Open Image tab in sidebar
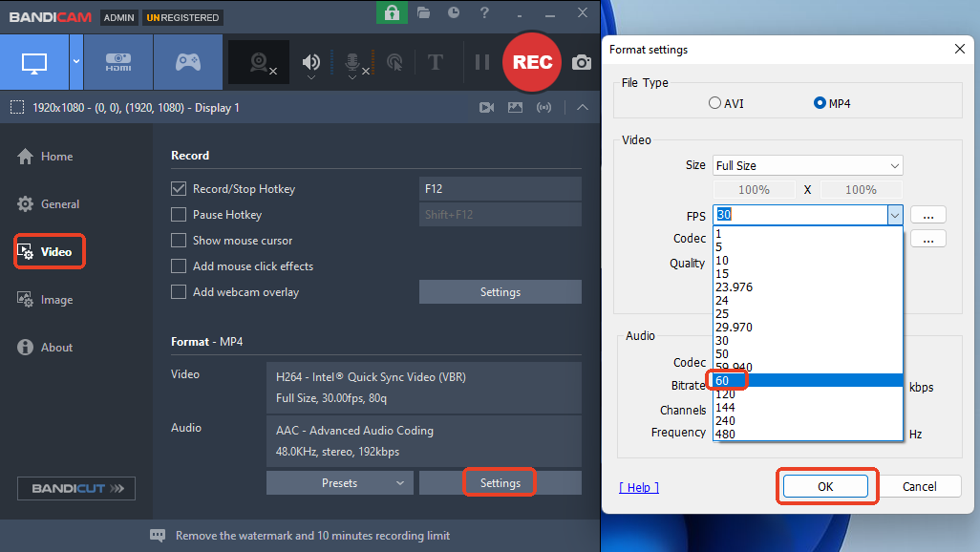The image size is (980, 552). [x=45, y=300]
